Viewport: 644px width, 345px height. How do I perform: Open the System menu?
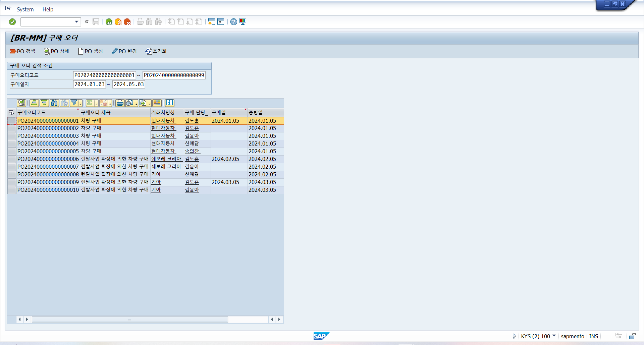[25, 9]
